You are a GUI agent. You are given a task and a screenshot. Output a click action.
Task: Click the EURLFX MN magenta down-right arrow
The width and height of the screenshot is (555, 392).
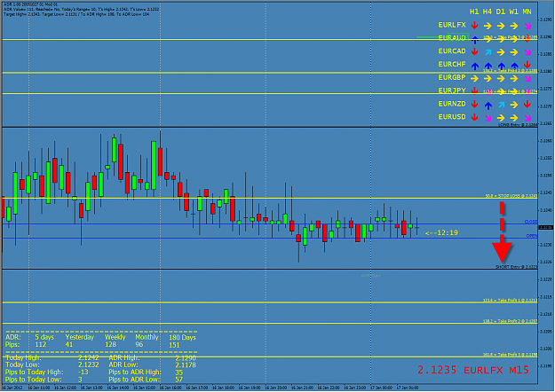(527, 26)
